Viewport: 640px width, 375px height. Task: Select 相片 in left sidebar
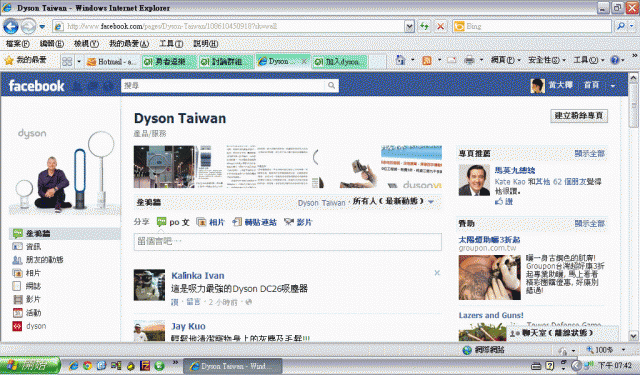pos(27,273)
